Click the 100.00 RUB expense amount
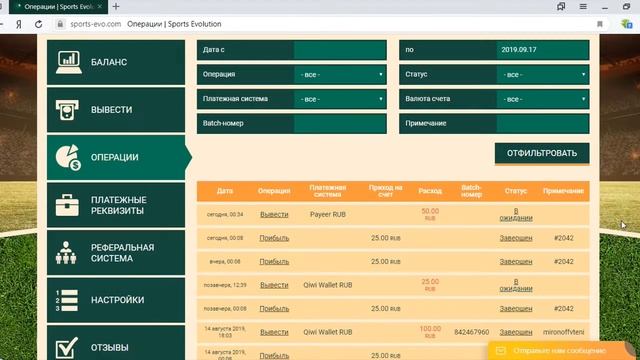 pyautogui.click(x=430, y=332)
